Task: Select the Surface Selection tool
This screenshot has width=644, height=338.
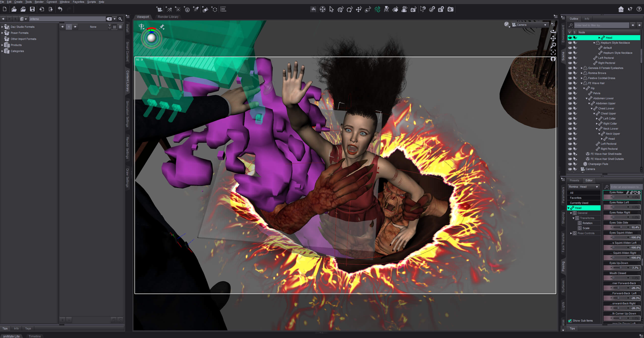Action: pos(395,9)
